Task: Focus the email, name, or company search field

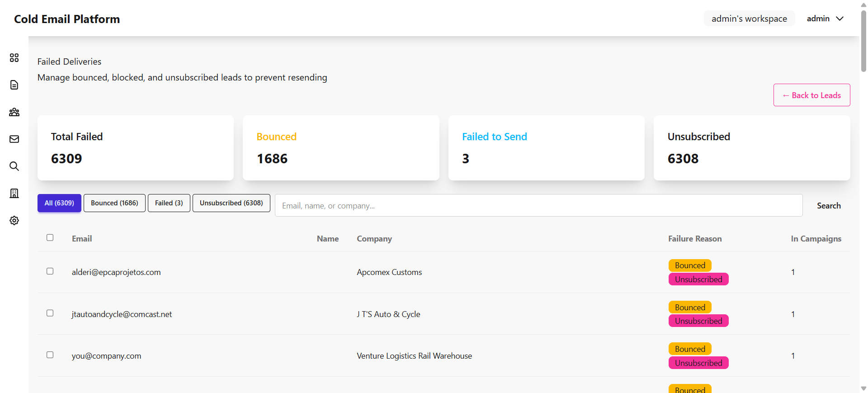Action: 538,206
